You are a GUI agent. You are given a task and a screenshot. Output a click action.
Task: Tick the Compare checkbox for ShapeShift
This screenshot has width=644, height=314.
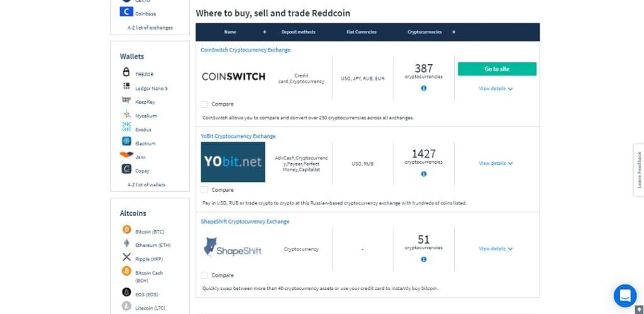tap(204, 276)
